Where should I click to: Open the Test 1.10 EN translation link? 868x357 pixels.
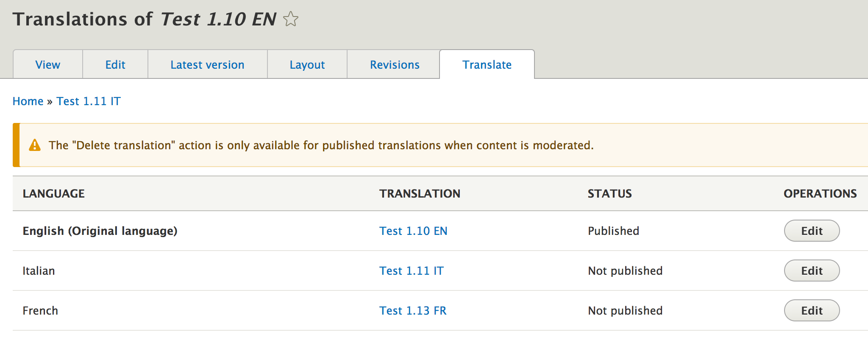pos(413,231)
